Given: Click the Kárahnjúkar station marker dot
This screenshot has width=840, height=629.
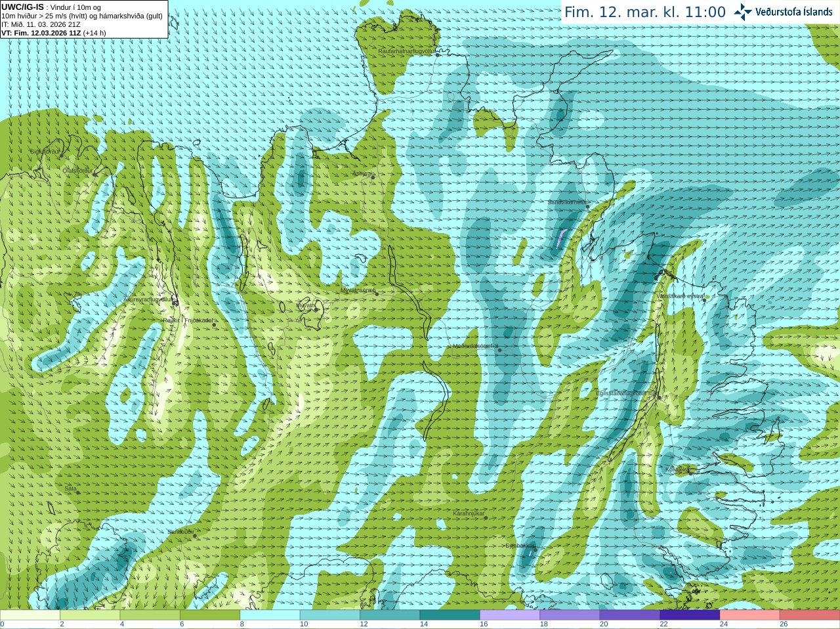Looking at the screenshot, I should click(486, 517).
